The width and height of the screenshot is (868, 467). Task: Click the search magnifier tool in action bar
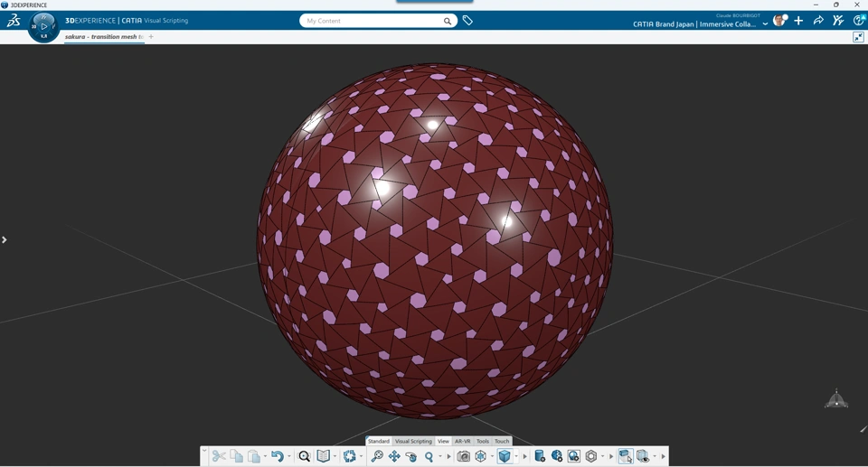click(304, 456)
